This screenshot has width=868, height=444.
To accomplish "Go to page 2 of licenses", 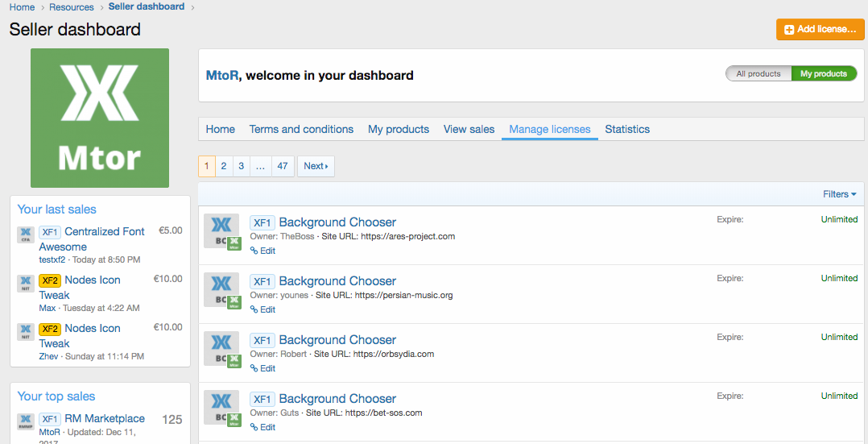I will pos(224,166).
